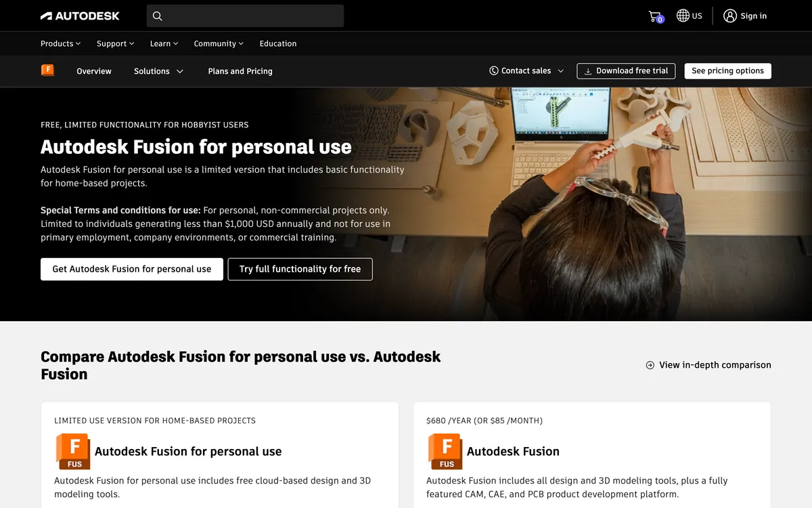
Task: Click 'Limited use version for home-based projects' label
Action: 155,421
